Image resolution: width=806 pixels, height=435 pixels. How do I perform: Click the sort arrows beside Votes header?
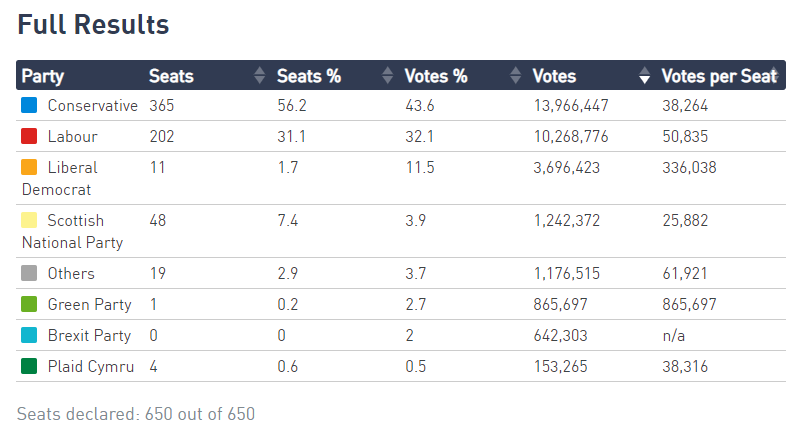click(x=643, y=76)
